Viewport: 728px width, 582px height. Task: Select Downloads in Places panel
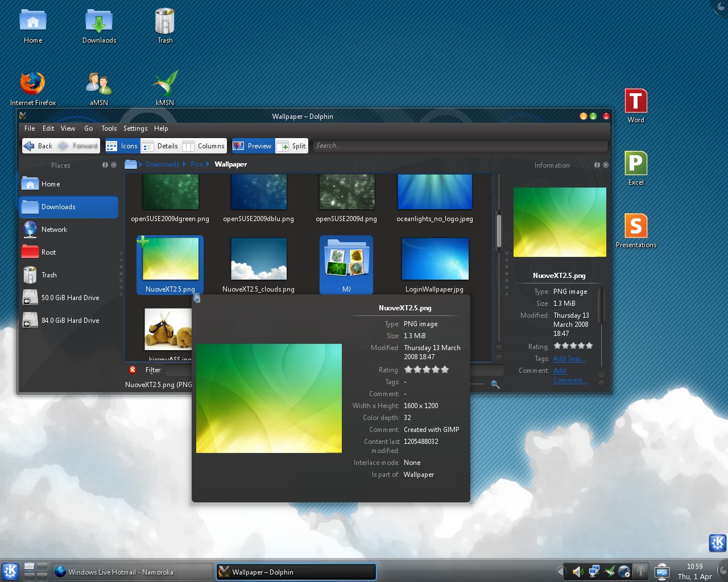click(68, 207)
